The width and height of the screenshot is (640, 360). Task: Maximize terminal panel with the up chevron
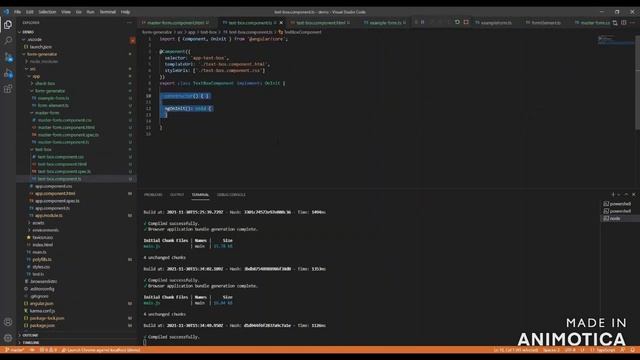tap(626, 195)
